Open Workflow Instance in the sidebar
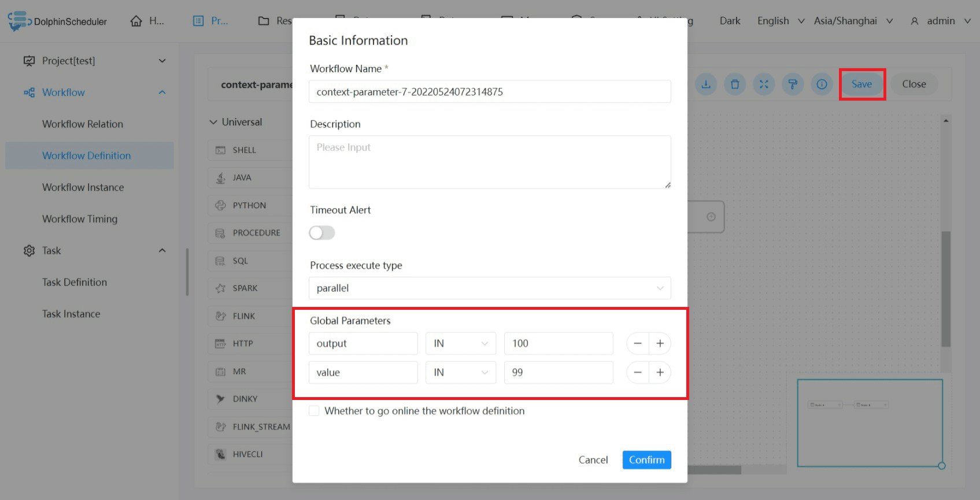The width and height of the screenshot is (980, 500). 83,187
